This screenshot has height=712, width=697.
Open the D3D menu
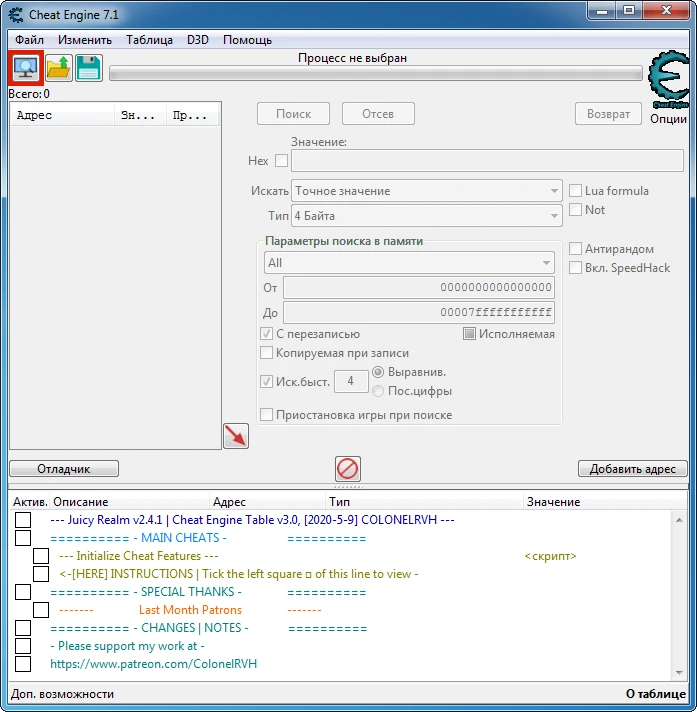[x=198, y=40]
